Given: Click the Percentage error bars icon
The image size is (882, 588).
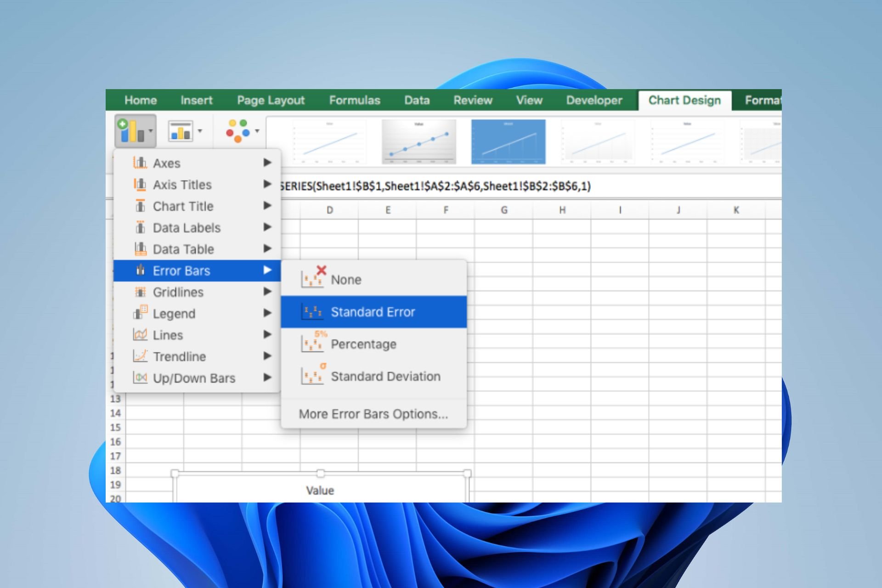Looking at the screenshot, I should coord(313,342).
